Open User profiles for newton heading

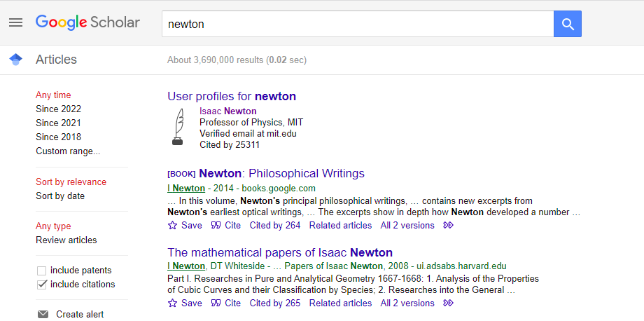pyautogui.click(x=232, y=96)
